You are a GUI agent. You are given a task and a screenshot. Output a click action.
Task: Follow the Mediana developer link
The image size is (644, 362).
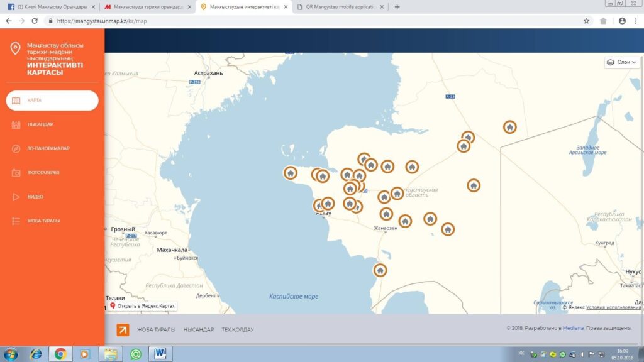pyautogui.click(x=572, y=328)
